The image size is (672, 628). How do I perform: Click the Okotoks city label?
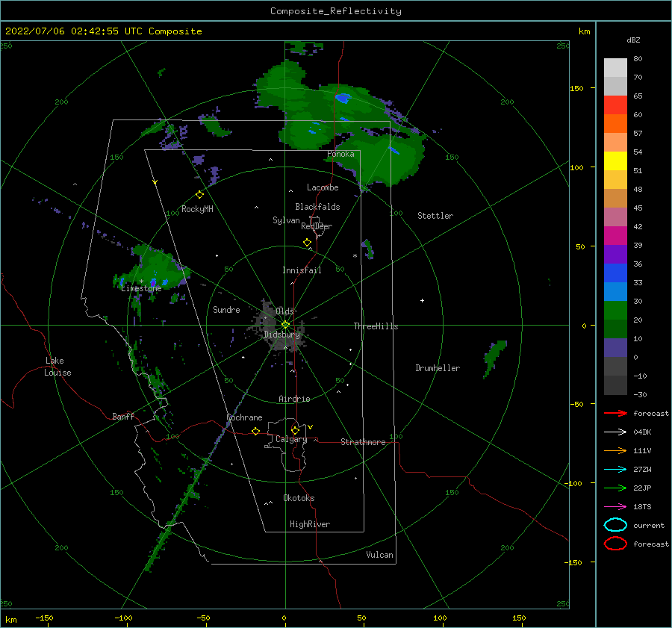coord(299,498)
